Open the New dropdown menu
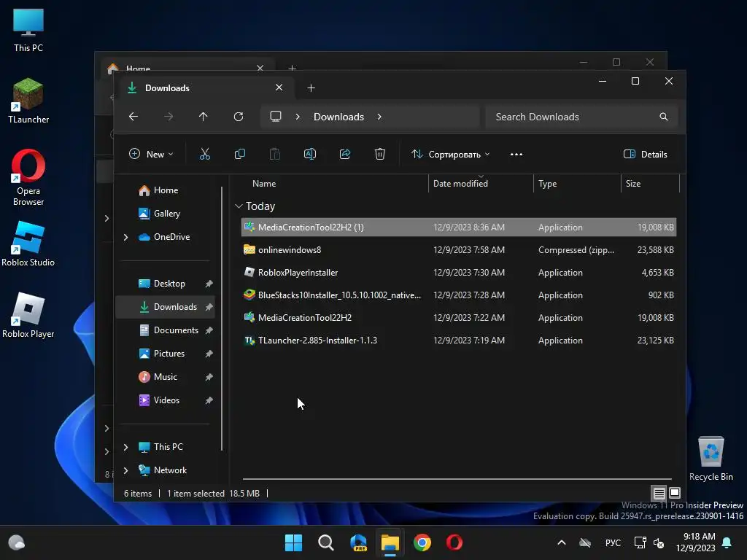The image size is (747, 560). 151,154
